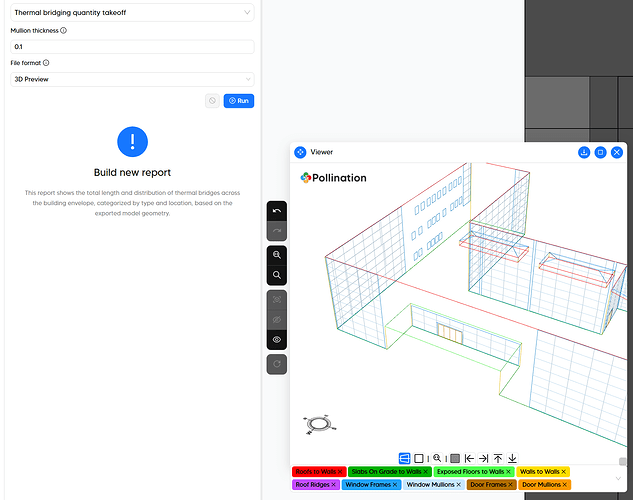Expand the legend tags dropdown chevron
This screenshot has width=633, height=500.
[x=619, y=478]
